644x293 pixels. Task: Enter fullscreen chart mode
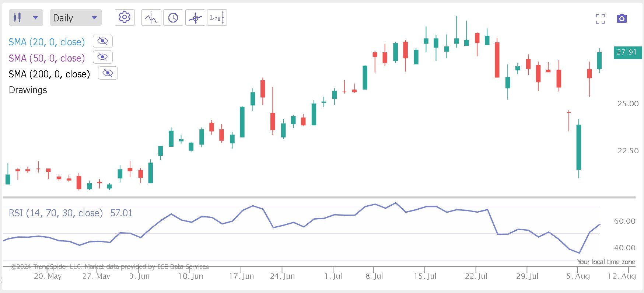click(x=600, y=19)
